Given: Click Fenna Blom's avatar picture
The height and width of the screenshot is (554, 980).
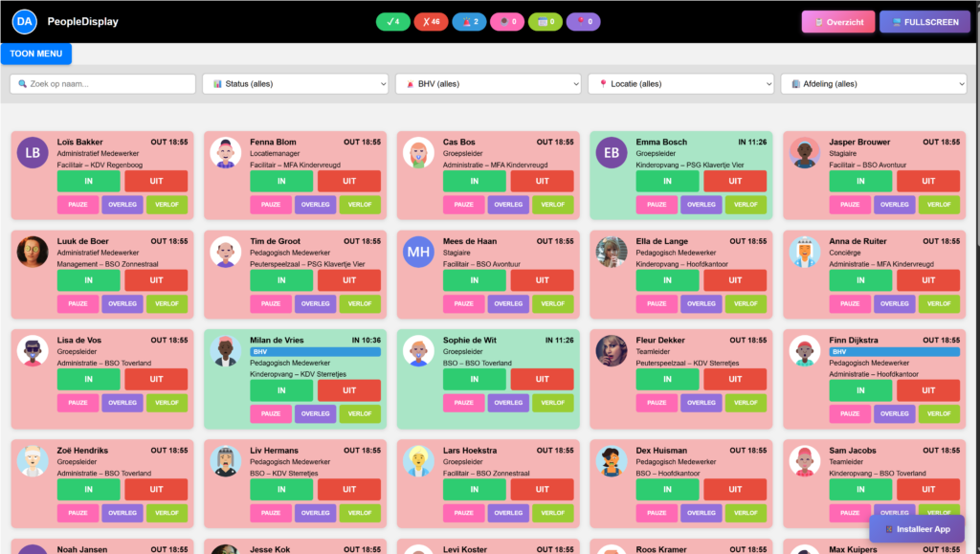Looking at the screenshot, I should pyautogui.click(x=226, y=152).
